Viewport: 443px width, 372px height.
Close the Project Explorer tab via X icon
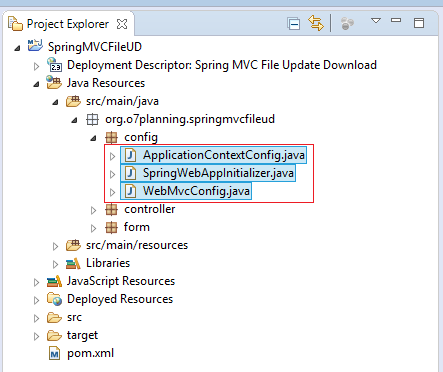pyautogui.click(x=122, y=24)
